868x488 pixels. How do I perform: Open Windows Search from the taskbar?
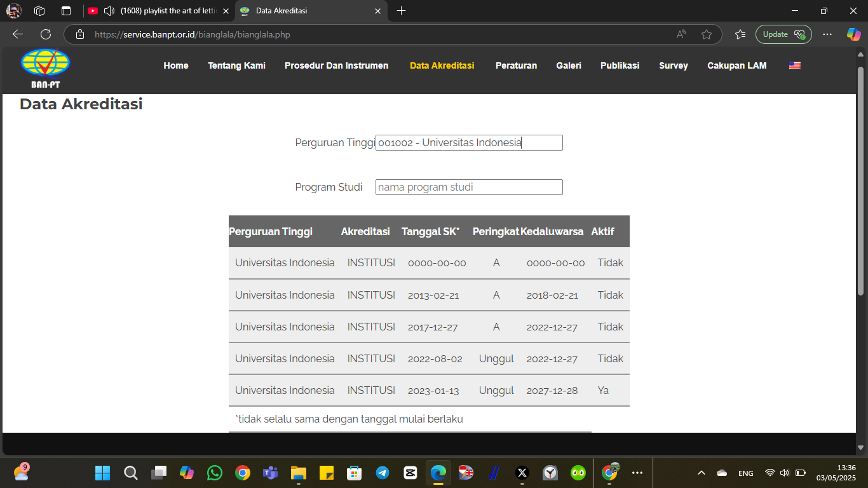tap(130, 473)
